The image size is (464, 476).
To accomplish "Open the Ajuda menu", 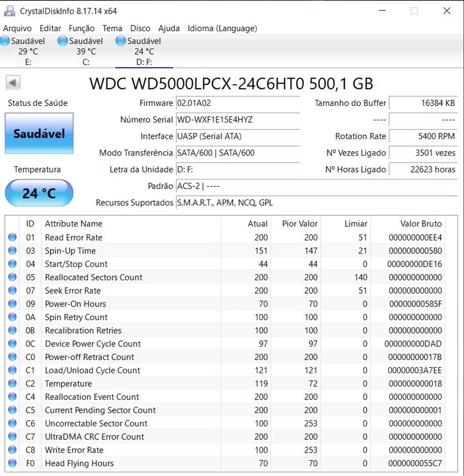I will [169, 28].
